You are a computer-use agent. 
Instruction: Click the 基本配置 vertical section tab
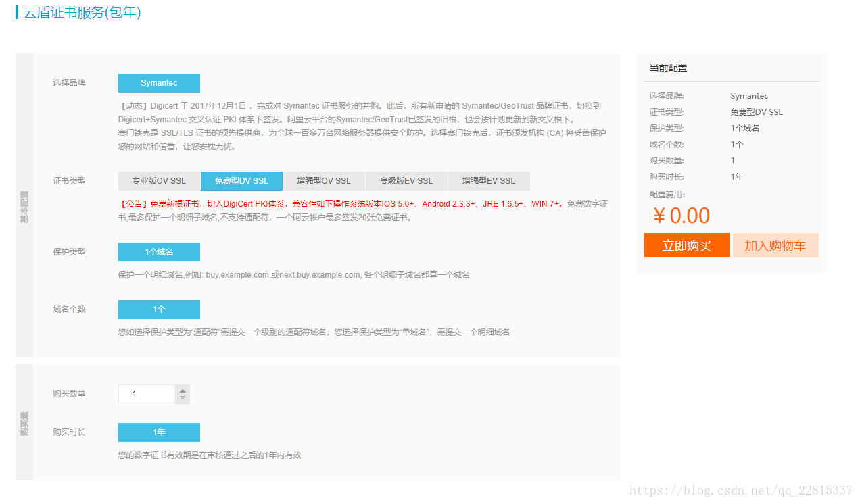tap(24, 207)
